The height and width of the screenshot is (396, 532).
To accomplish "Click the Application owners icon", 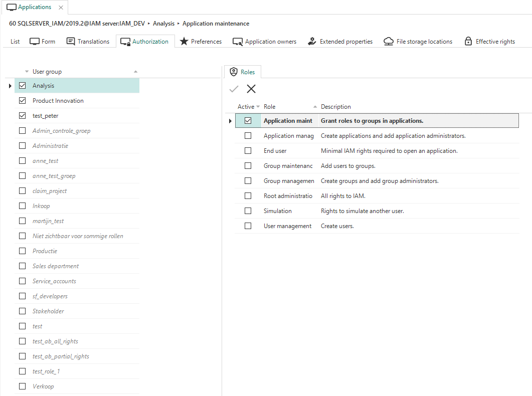I will 238,42.
